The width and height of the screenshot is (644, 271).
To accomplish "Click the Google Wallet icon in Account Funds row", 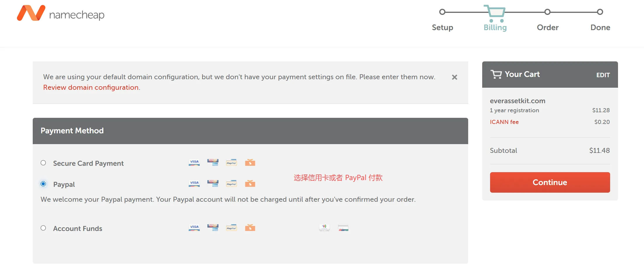I will [x=324, y=227].
